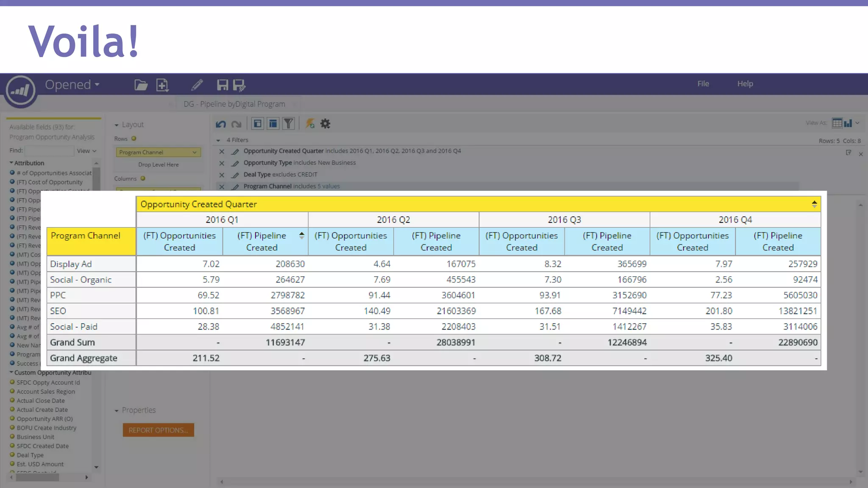Screen dimensions: 868x488
Task: Remove the Program Channel filter
Action: 222,186
